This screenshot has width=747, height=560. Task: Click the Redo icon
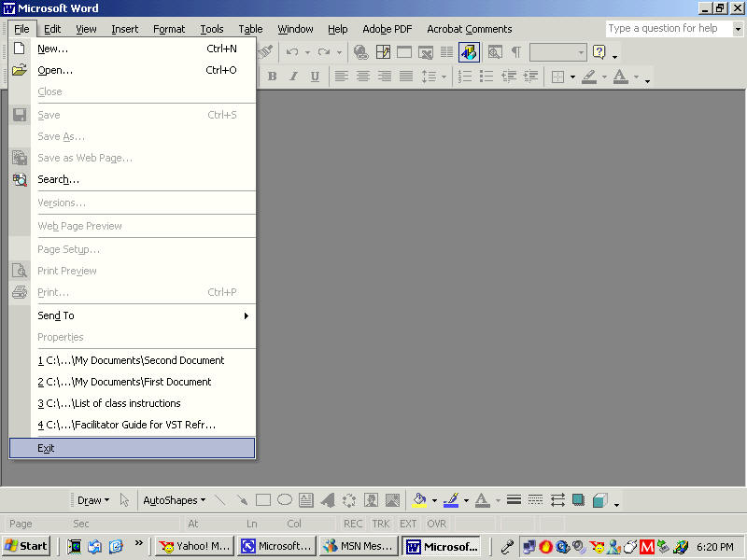[x=324, y=52]
